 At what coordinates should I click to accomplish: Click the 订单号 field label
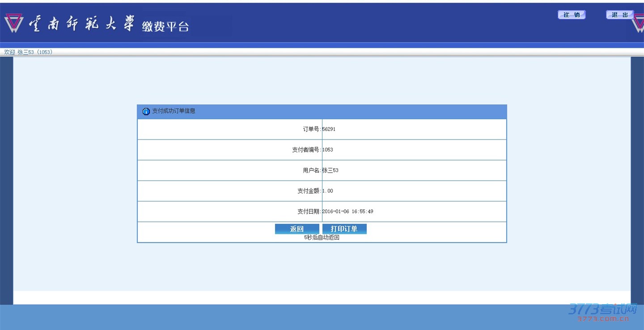[x=312, y=129]
